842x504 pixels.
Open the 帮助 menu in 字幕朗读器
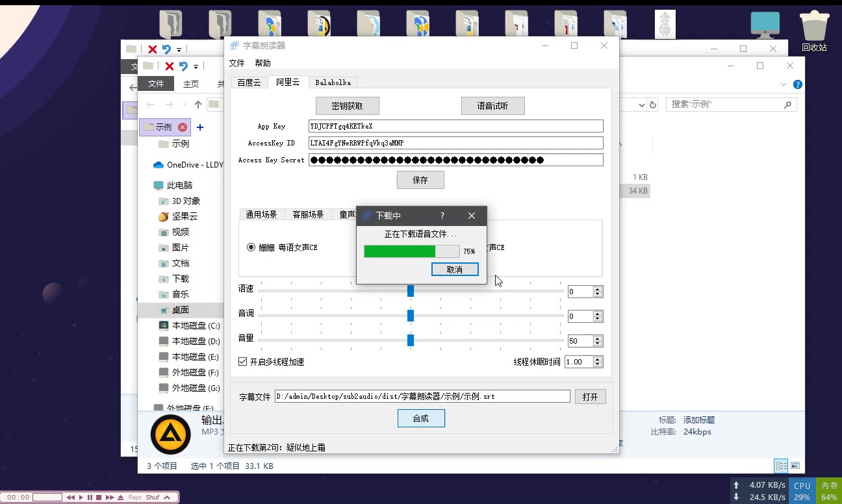point(262,63)
